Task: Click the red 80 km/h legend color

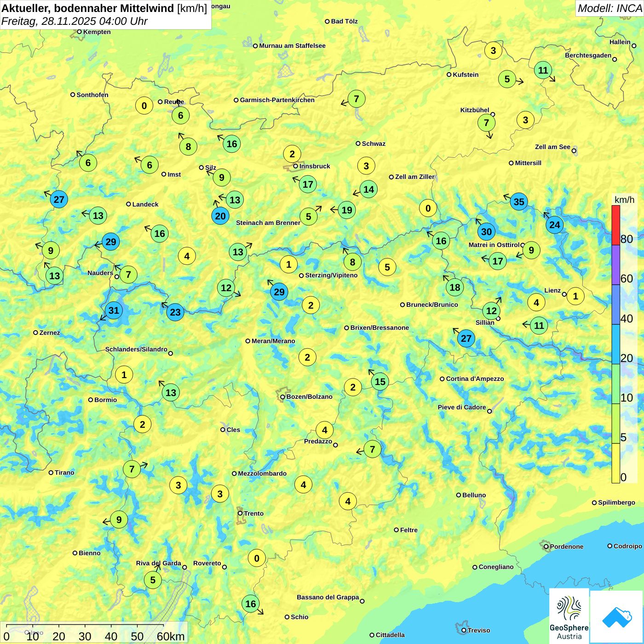Action: (x=615, y=225)
